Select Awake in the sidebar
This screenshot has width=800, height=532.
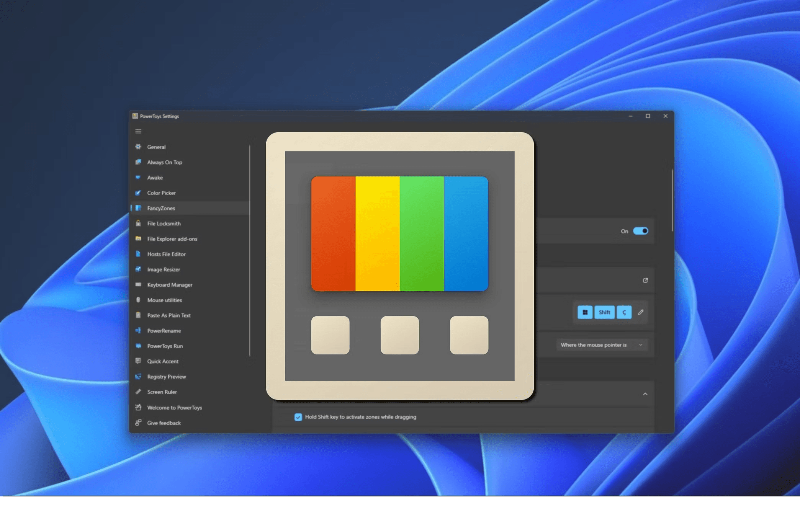click(x=190, y=177)
